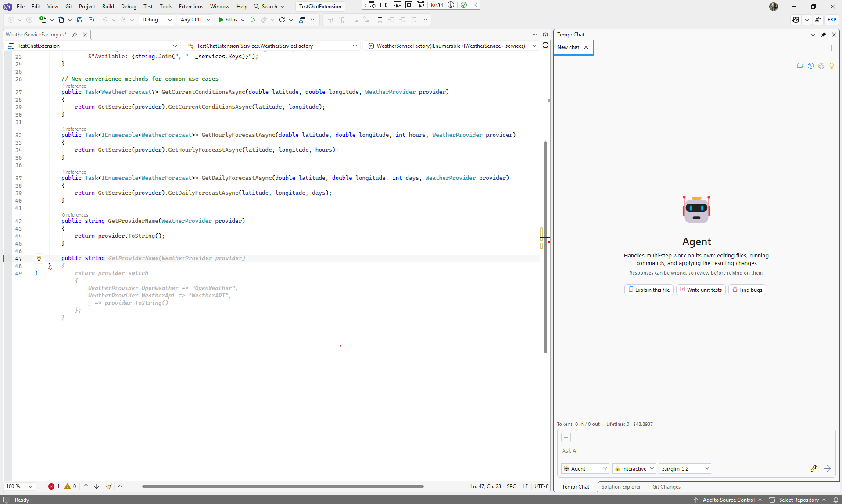Screen dimensions: 842x504
Task: Open Tempr Chat window options chevron
Action: (813, 35)
